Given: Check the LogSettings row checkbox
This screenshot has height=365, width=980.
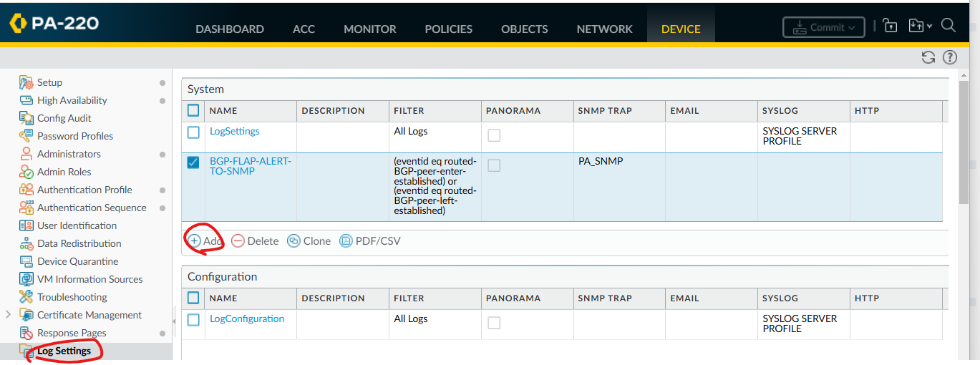Looking at the screenshot, I should [x=193, y=132].
